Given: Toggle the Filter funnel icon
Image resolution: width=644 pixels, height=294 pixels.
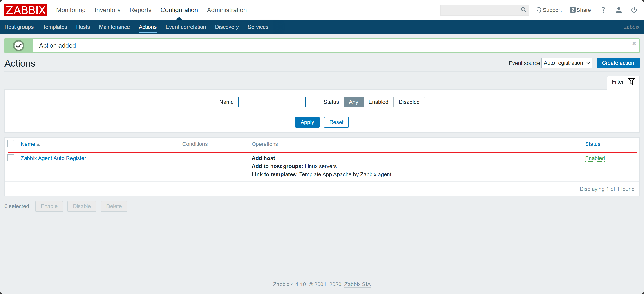Looking at the screenshot, I should coord(631,82).
